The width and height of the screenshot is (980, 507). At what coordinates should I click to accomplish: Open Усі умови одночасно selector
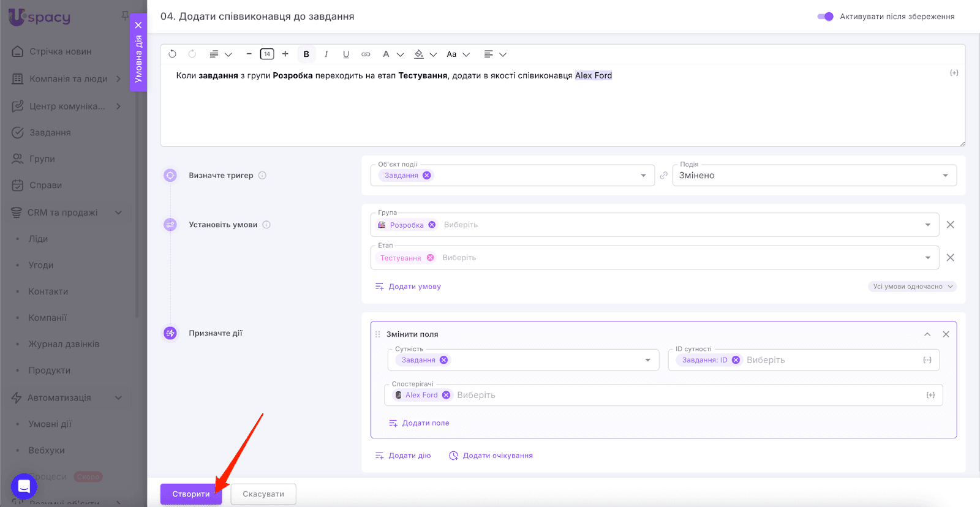coord(911,287)
